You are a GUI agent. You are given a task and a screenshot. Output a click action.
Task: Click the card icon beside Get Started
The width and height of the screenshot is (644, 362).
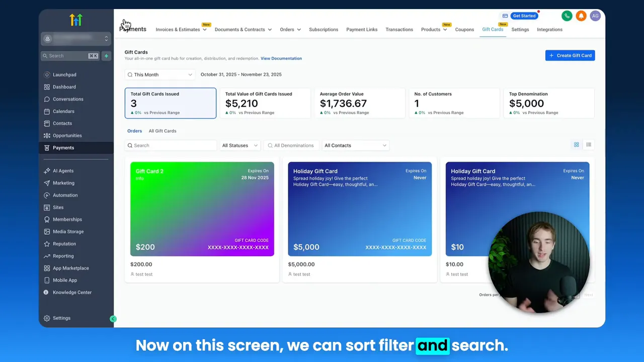click(505, 16)
